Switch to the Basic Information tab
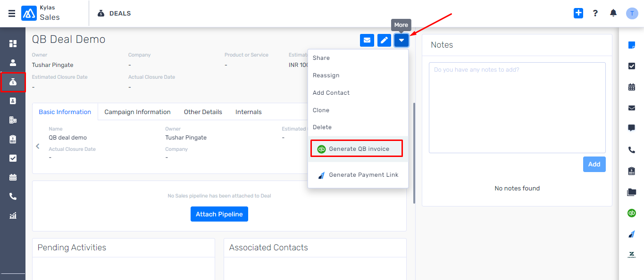Screen dimensions: 644x280 [x=65, y=112]
